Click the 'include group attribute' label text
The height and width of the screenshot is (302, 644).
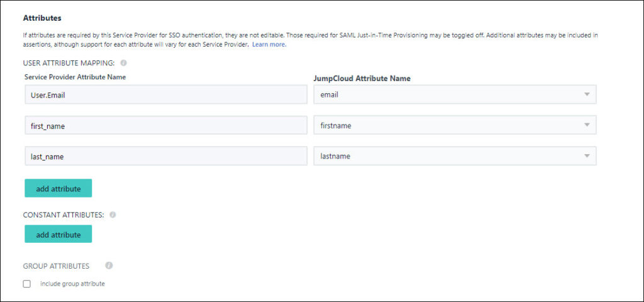[x=72, y=284]
